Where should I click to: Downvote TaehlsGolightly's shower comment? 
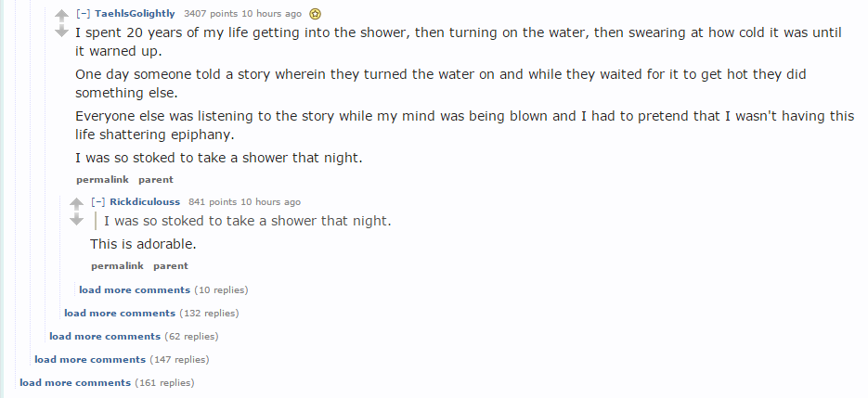coord(61,31)
